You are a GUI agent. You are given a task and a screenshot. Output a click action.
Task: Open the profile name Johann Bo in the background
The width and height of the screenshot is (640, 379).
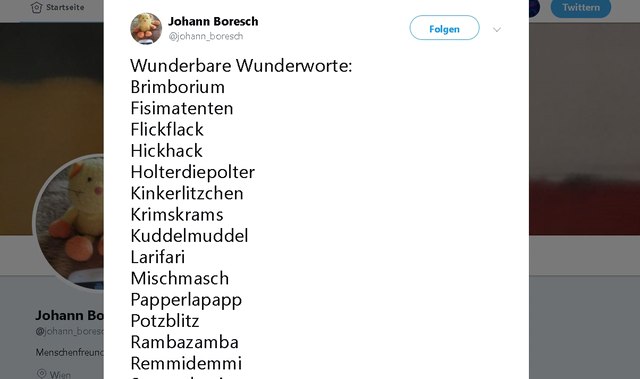[69, 315]
